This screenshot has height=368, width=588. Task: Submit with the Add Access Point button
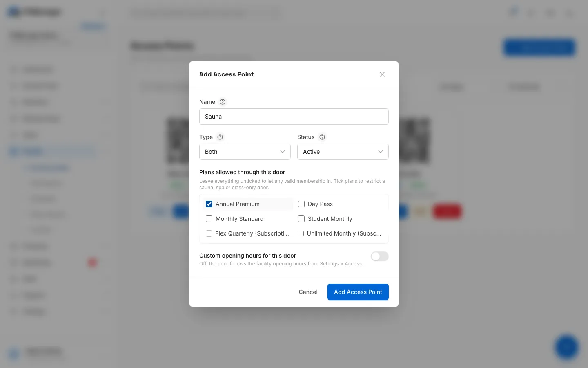pyautogui.click(x=358, y=292)
